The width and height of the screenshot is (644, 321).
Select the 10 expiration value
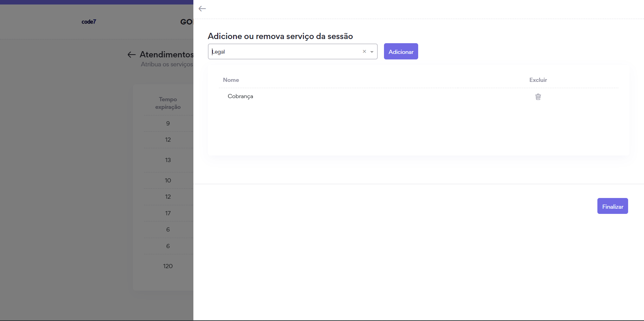coord(168,180)
